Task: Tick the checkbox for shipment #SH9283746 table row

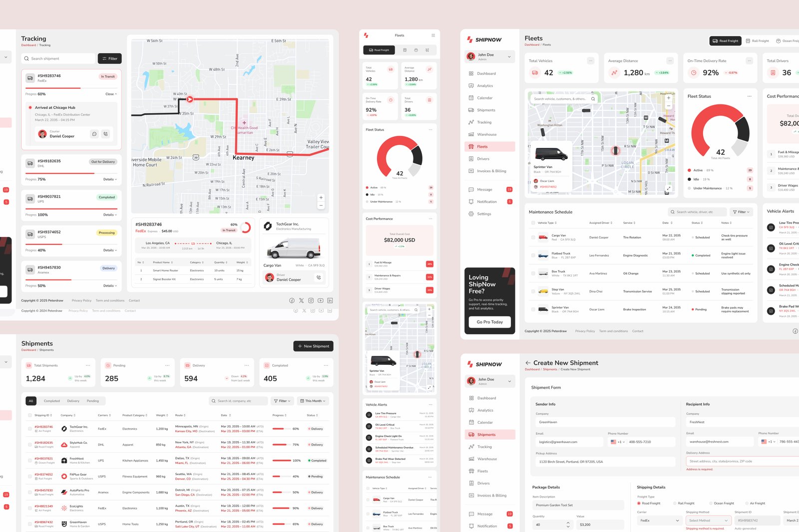Action: pos(29,429)
